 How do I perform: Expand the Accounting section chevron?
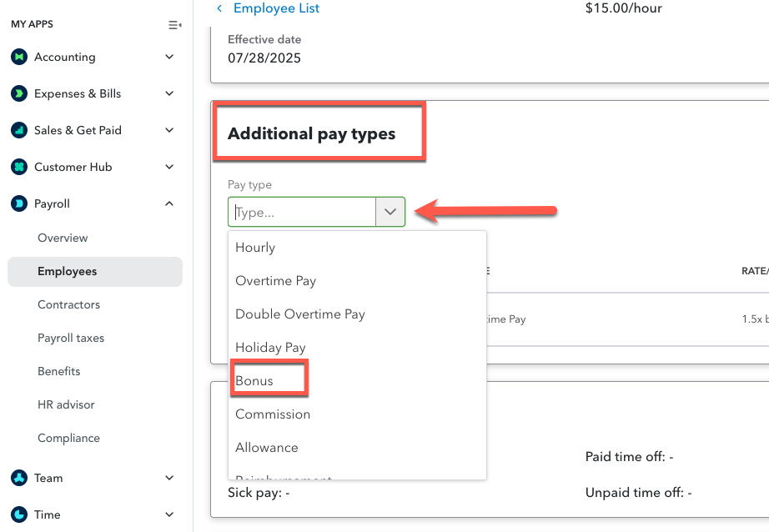tap(168, 57)
